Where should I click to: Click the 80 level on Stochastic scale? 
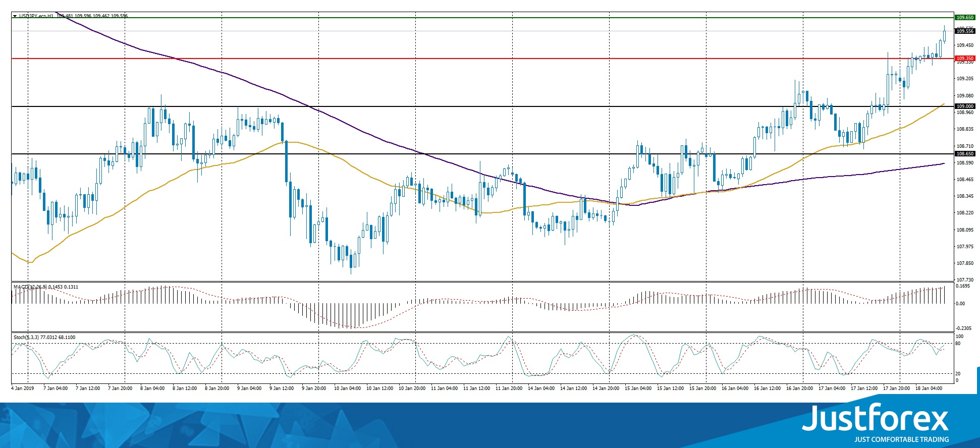(958, 344)
